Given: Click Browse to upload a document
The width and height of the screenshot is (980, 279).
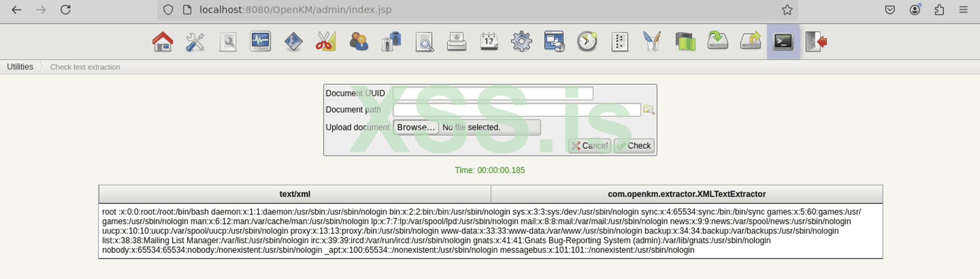Looking at the screenshot, I should [416, 127].
